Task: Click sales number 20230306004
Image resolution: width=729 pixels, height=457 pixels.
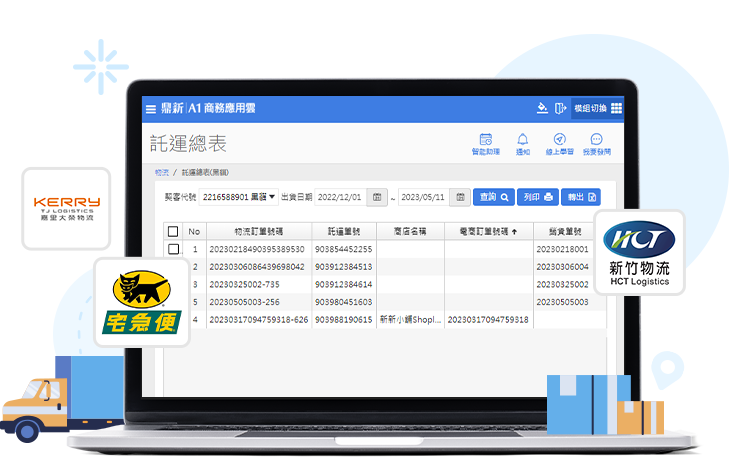Action: tap(563, 267)
